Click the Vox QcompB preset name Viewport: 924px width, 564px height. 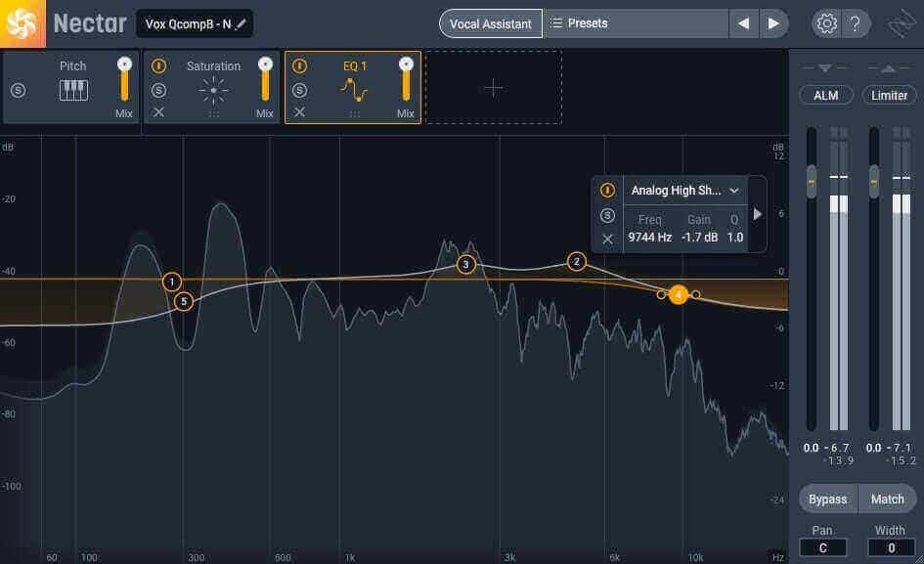[x=188, y=24]
